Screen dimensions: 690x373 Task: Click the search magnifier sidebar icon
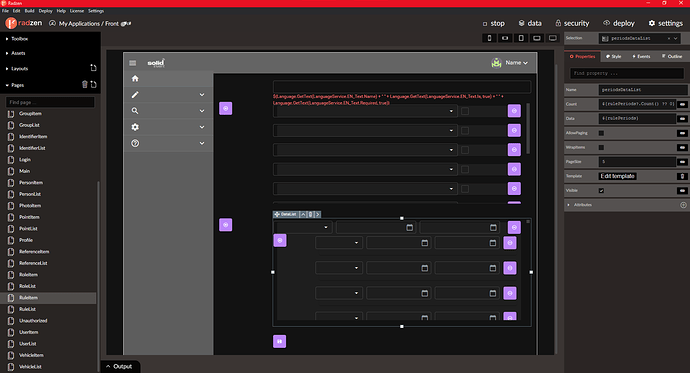pos(135,111)
